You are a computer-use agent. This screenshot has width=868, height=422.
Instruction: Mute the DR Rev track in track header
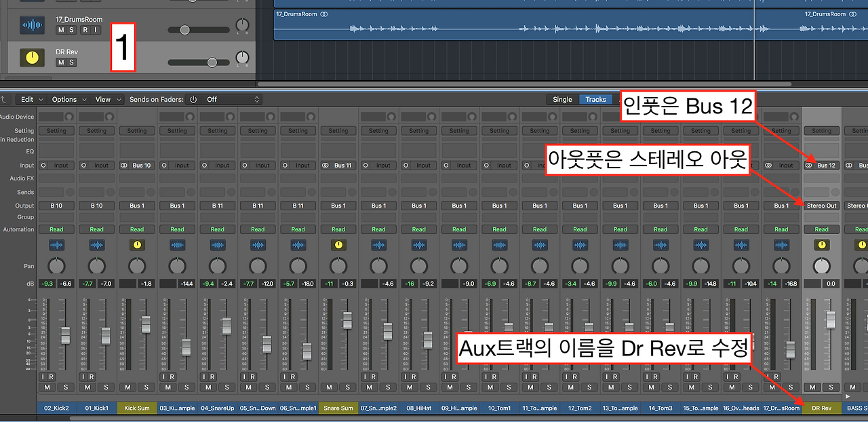61,62
